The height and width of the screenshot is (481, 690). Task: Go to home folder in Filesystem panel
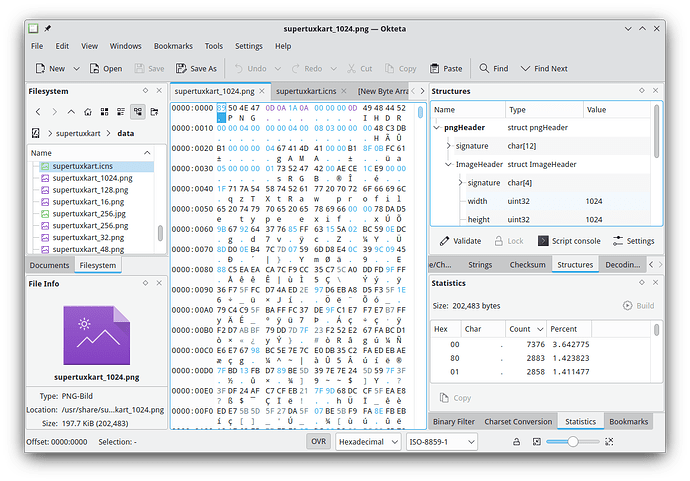click(88, 112)
